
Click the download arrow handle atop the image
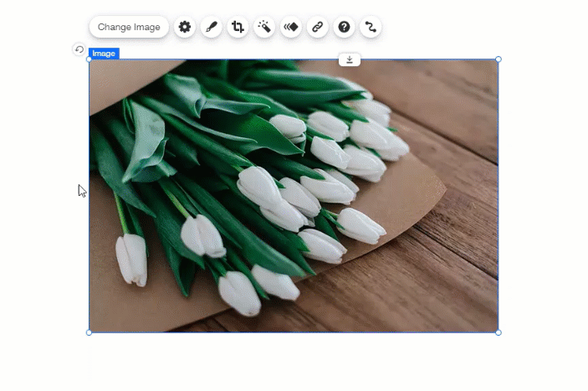pyautogui.click(x=350, y=59)
